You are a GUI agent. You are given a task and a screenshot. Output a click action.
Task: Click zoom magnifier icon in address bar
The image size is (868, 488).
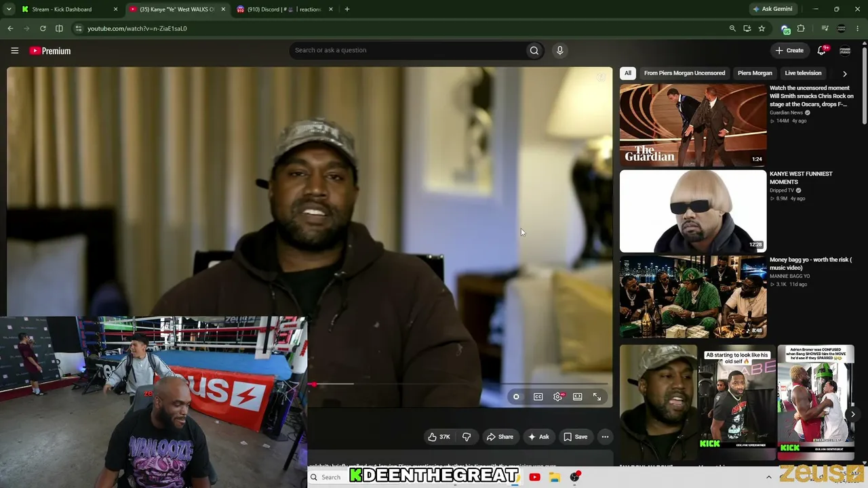(732, 28)
